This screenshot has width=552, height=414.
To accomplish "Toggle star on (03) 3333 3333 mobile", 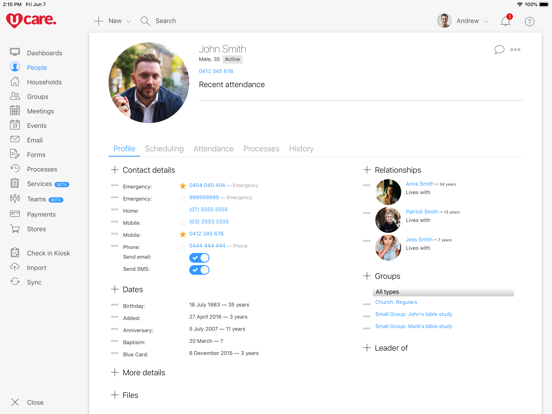I will point(182,222).
